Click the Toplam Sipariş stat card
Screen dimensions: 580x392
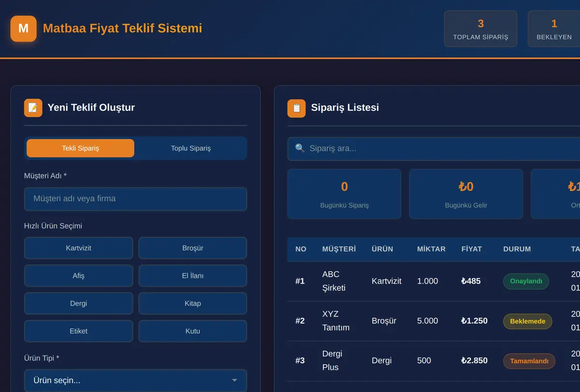480,29
